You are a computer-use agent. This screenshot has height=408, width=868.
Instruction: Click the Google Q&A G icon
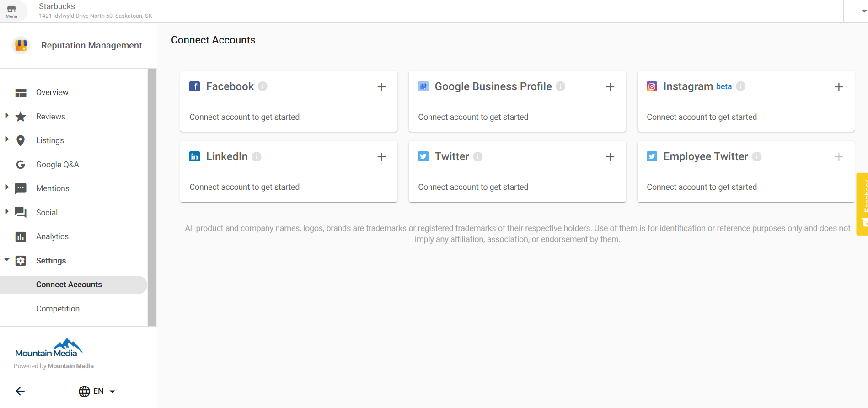[21, 165]
